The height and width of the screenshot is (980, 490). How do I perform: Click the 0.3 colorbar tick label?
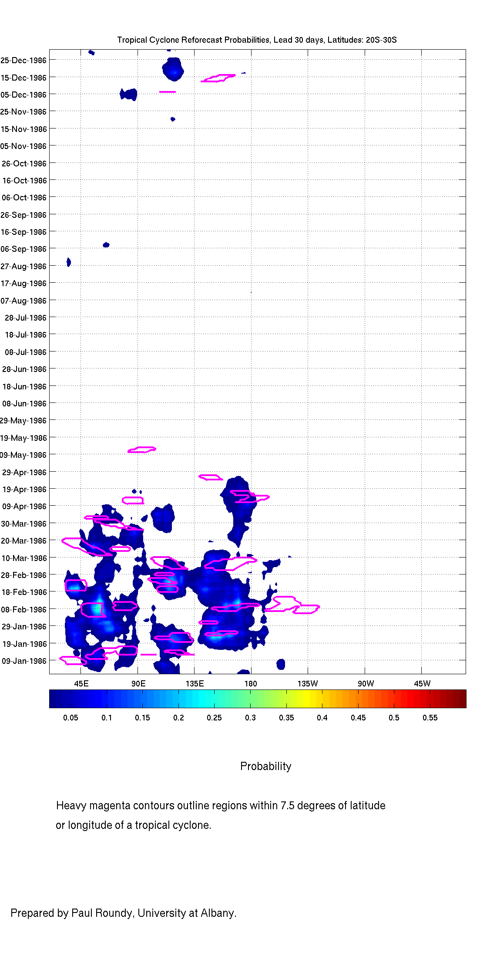point(250,718)
